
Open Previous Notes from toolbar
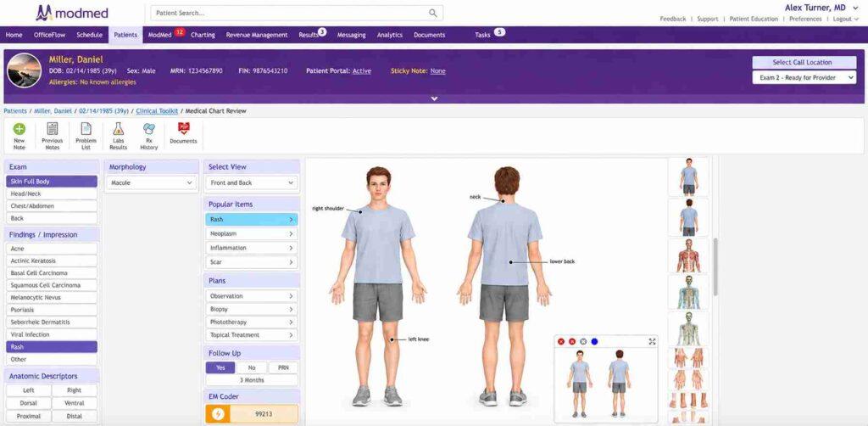52,129
